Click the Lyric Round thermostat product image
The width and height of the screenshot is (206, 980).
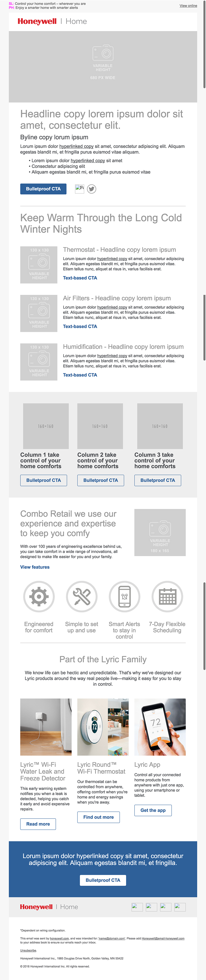pos(103,727)
